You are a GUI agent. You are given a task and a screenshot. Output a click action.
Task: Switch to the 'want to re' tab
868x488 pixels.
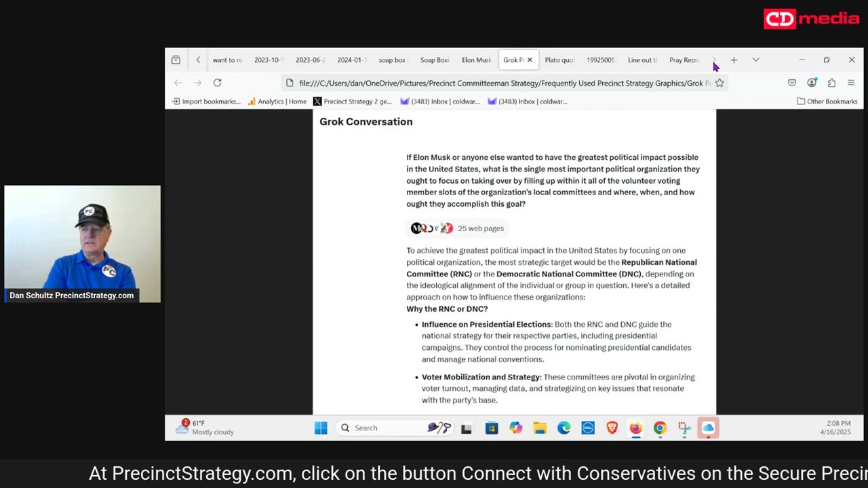point(227,60)
